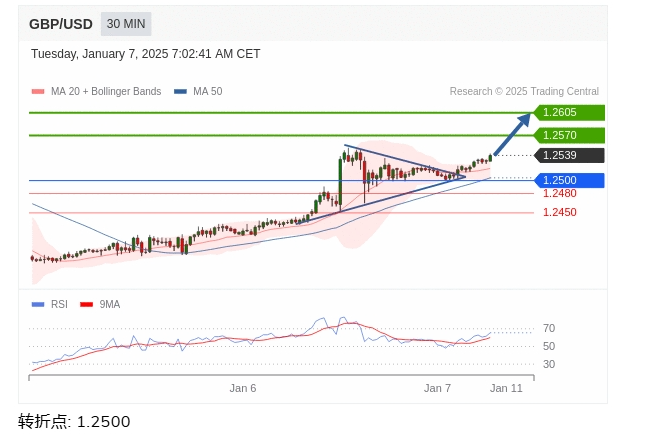The image size is (672, 438).
Task: Click the RSI 70 level label
Action: point(549,328)
